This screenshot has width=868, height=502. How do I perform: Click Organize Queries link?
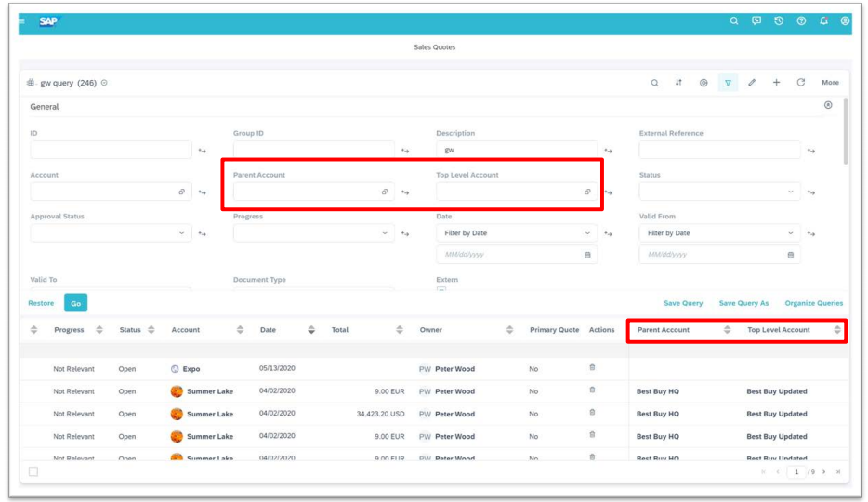pyautogui.click(x=814, y=303)
